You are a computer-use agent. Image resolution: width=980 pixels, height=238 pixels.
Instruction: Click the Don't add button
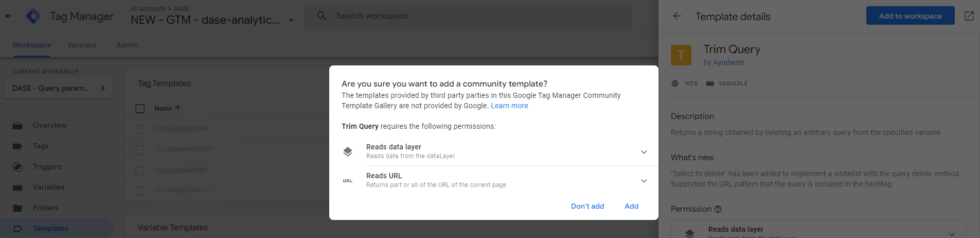pos(587,206)
